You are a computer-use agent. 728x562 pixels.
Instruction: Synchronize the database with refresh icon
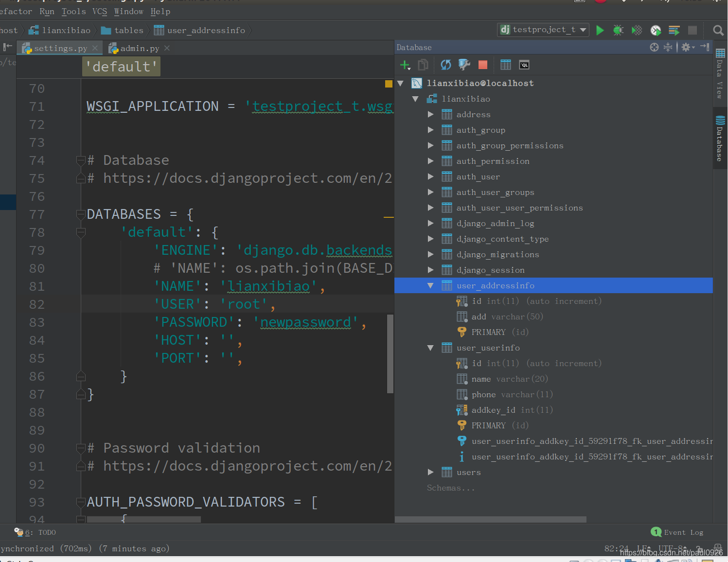coord(445,65)
